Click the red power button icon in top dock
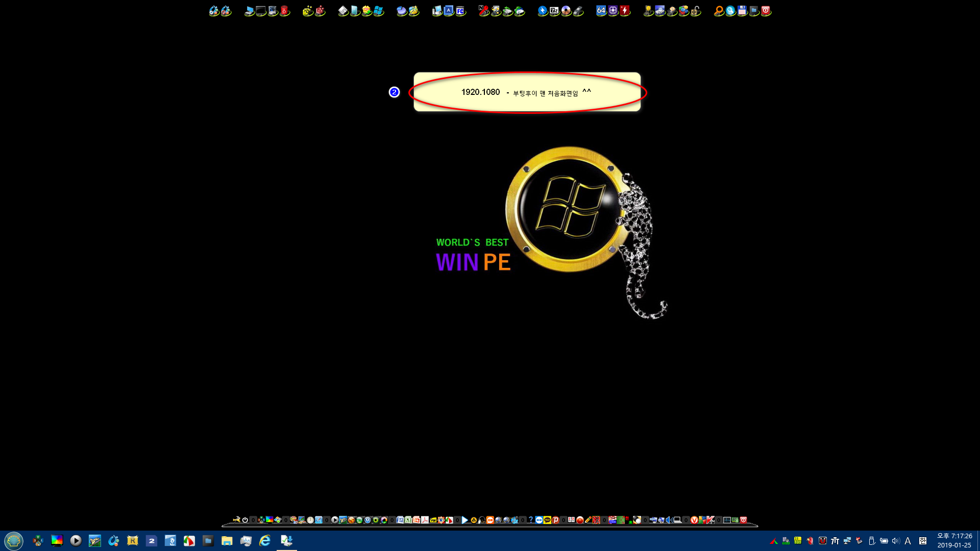The height and width of the screenshot is (551, 980). pyautogui.click(x=766, y=11)
